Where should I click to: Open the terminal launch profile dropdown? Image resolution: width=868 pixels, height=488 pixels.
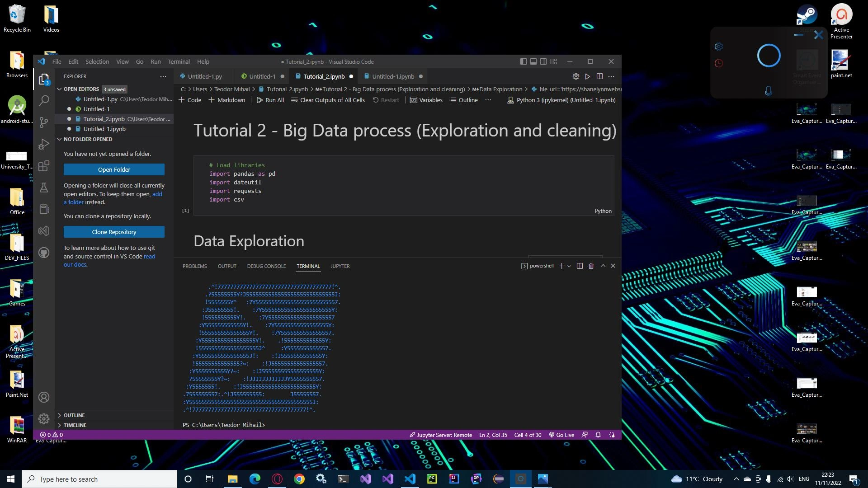click(x=569, y=266)
